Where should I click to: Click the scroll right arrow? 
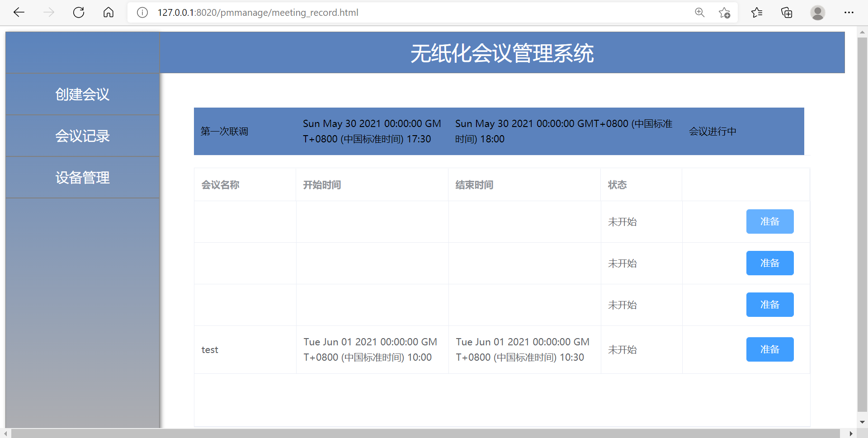pyautogui.click(x=851, y=433)
